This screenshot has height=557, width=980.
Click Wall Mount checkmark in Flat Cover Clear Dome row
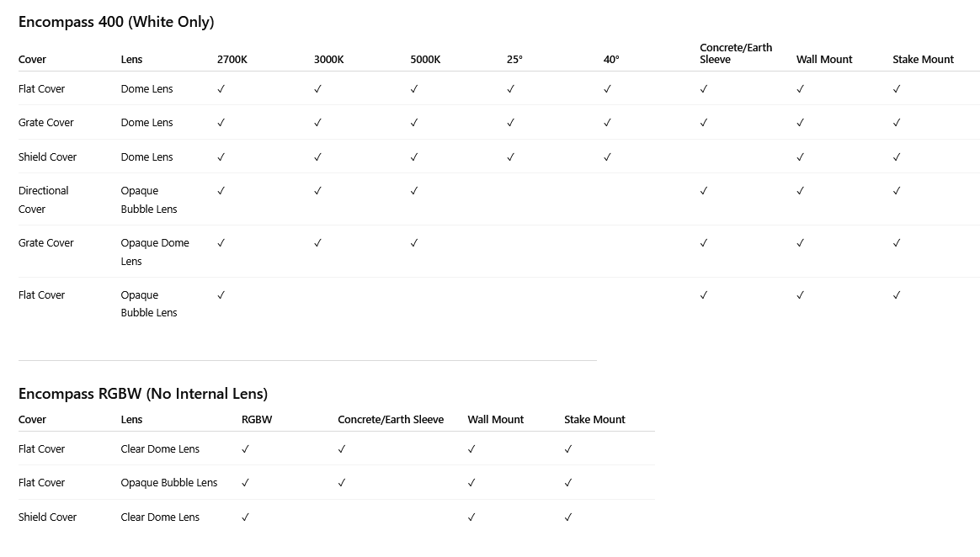[471, 449]
